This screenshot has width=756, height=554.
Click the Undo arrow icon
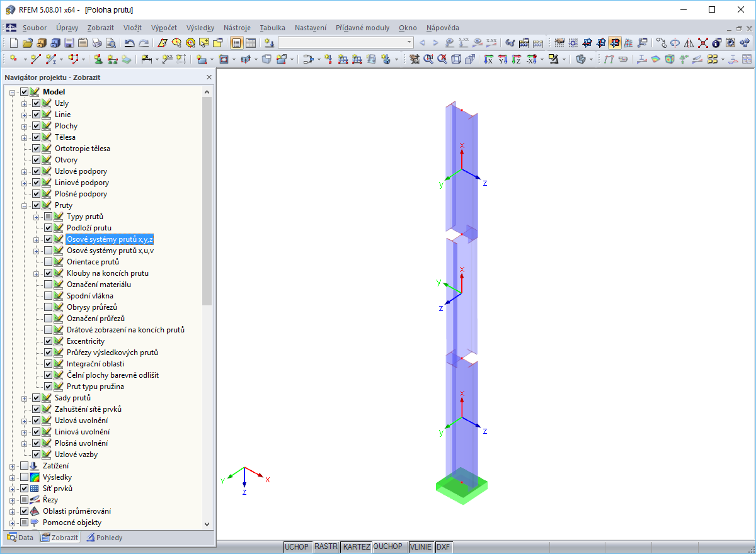click(129, 43)
